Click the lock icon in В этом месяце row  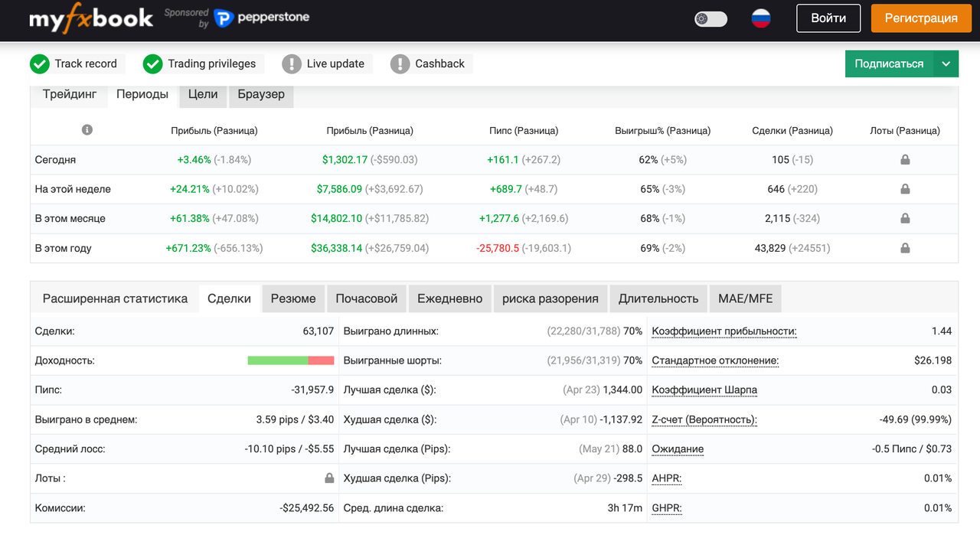[x=905, y=218]
